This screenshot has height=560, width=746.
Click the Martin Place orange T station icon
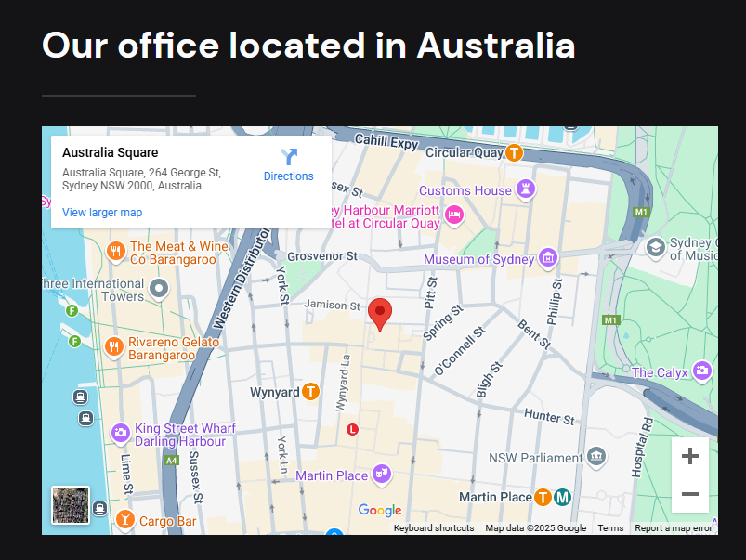pyautogui.click(x=543, y=498)
